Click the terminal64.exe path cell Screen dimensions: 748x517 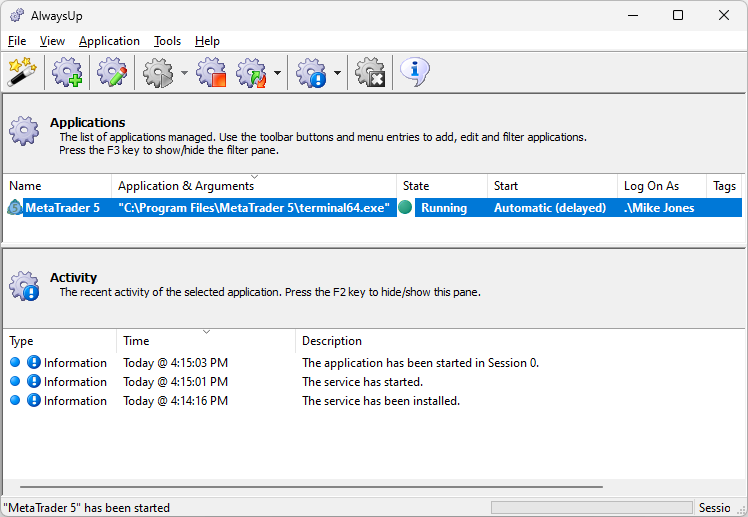[x=254, y=208]
